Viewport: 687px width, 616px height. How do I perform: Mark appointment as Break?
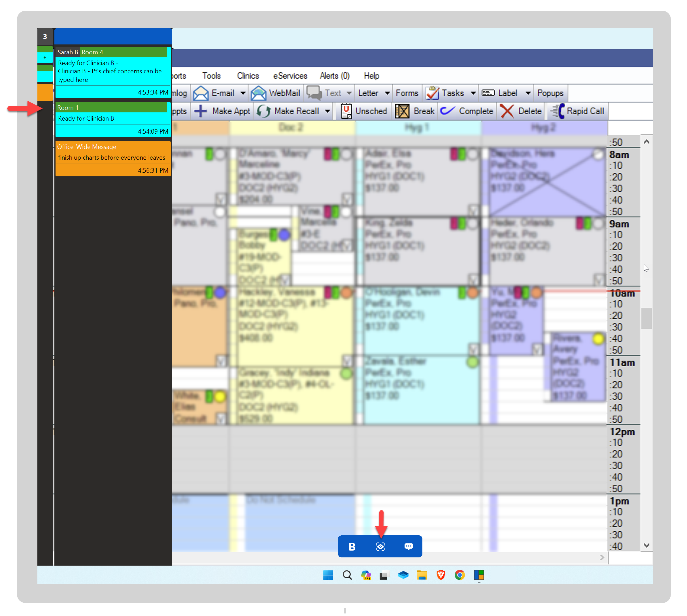click(x=415, y=111)
